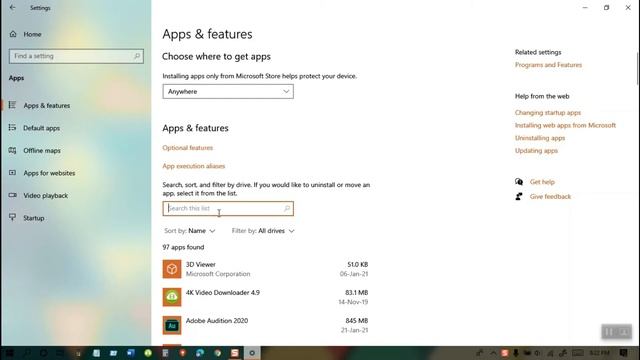Screen dimensions: 640x360
Task: Click the Adobe Audition 2020 name
Action: (x=217, y=321)
